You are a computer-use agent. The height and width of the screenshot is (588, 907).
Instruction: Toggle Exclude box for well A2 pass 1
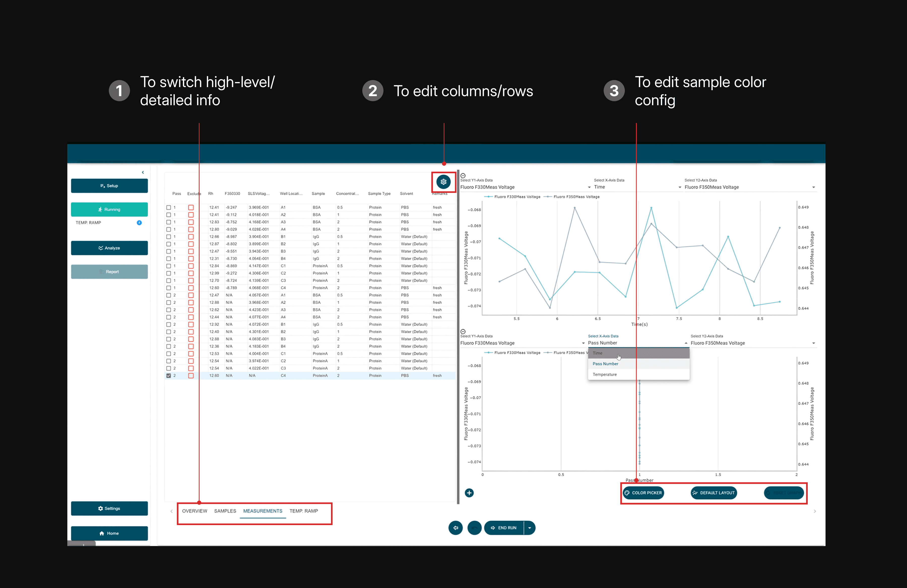coord(191,215)
